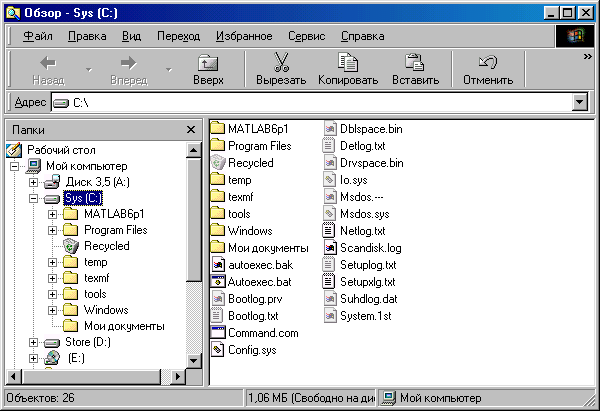Select the Recycled bin icon in file list
The height and width of the screenshot is (411, 600).
[x=218, y=163]
